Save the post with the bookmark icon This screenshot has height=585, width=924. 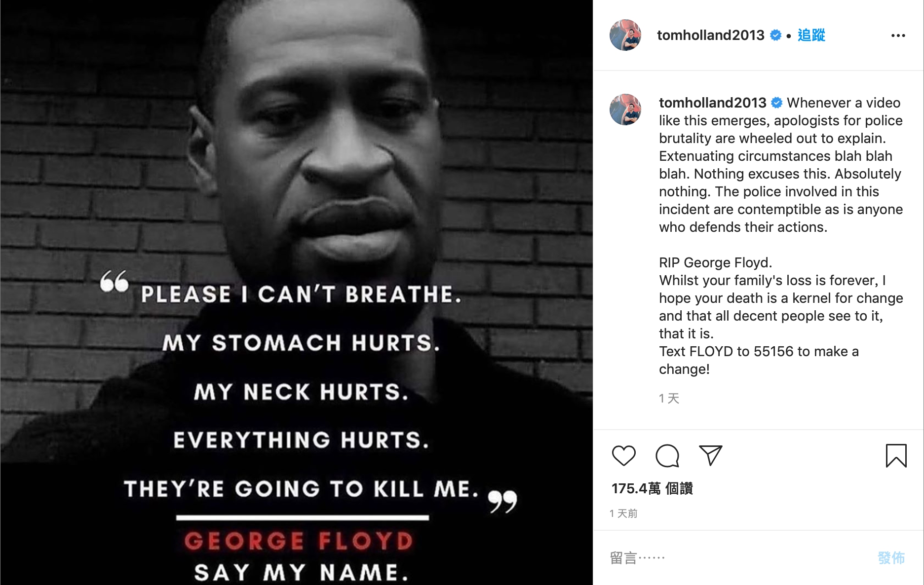(896, 455)
